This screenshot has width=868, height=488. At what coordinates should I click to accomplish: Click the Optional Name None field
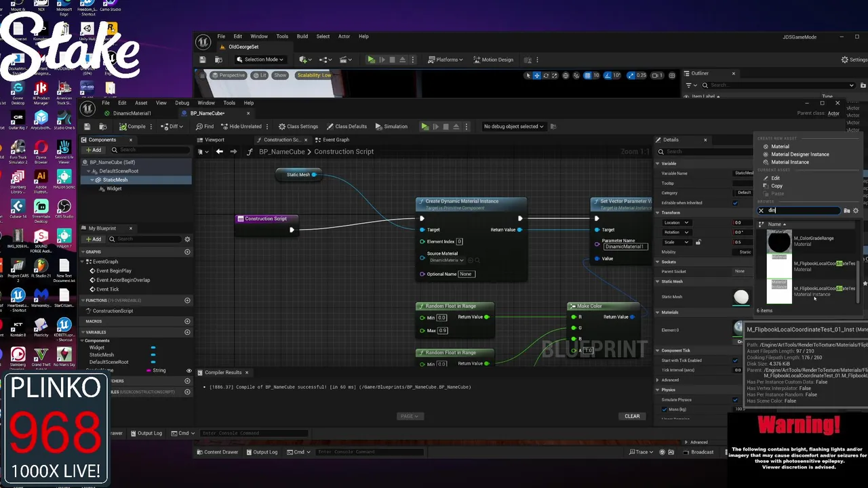466,274
